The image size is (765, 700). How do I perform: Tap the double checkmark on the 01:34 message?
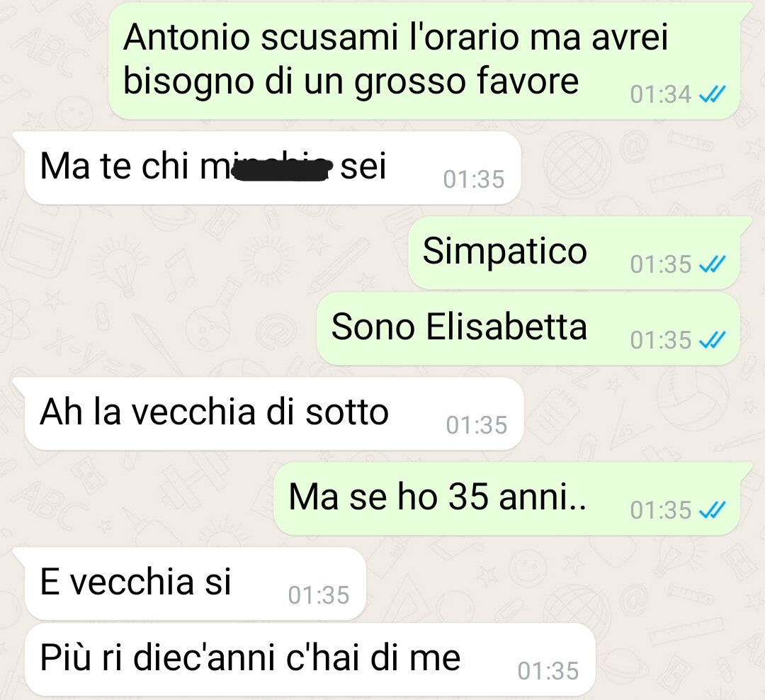(x=712, y=94)
